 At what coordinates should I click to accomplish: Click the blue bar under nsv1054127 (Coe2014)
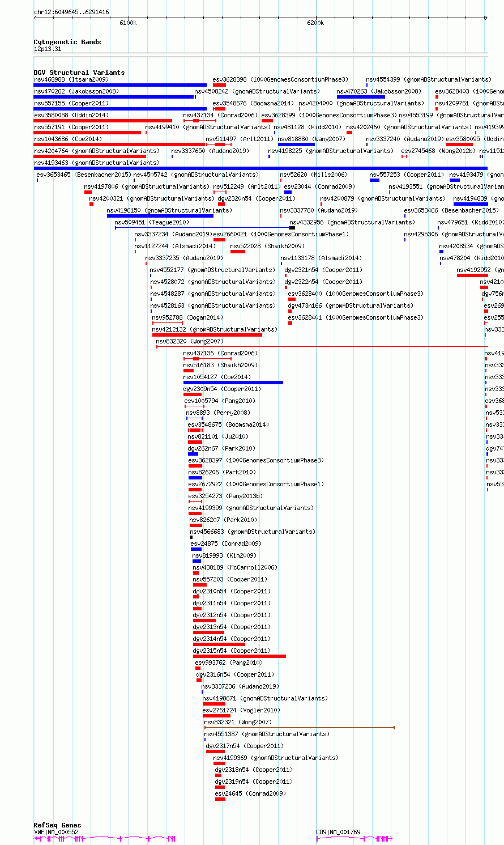233,383
